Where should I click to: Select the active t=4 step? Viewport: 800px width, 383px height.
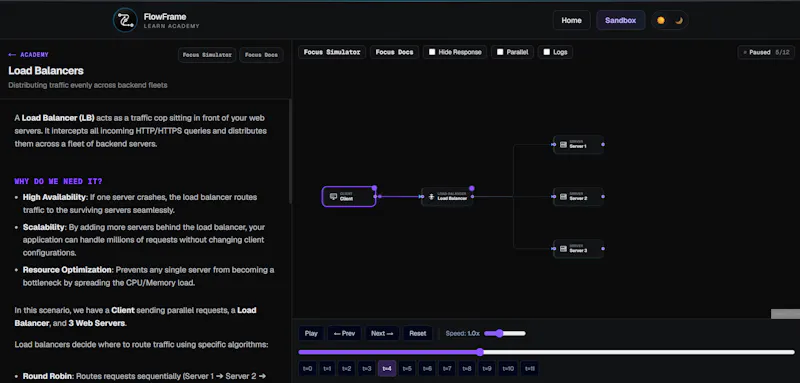click(x=387, y=368)
